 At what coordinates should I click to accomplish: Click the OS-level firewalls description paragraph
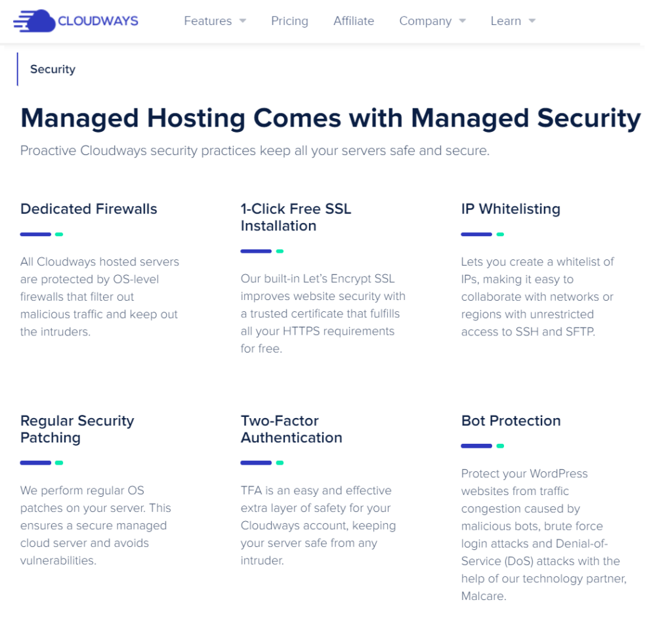coord(100,297)
